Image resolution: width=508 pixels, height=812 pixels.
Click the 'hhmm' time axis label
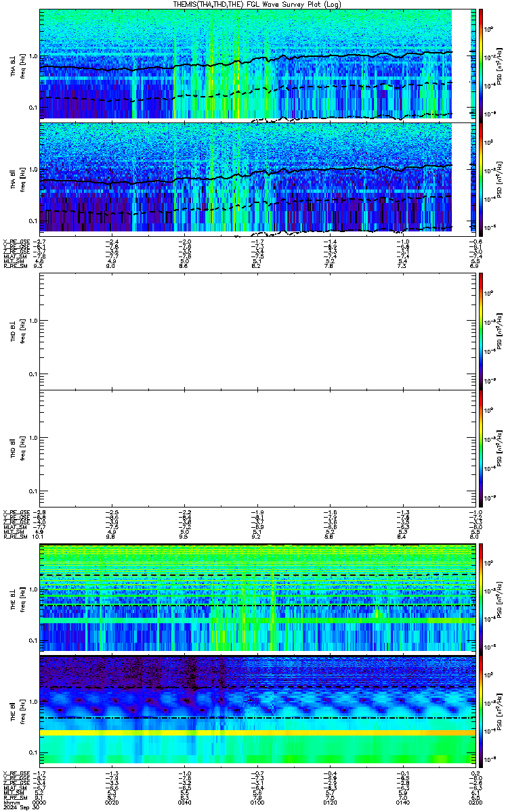(x=10, y=802)
